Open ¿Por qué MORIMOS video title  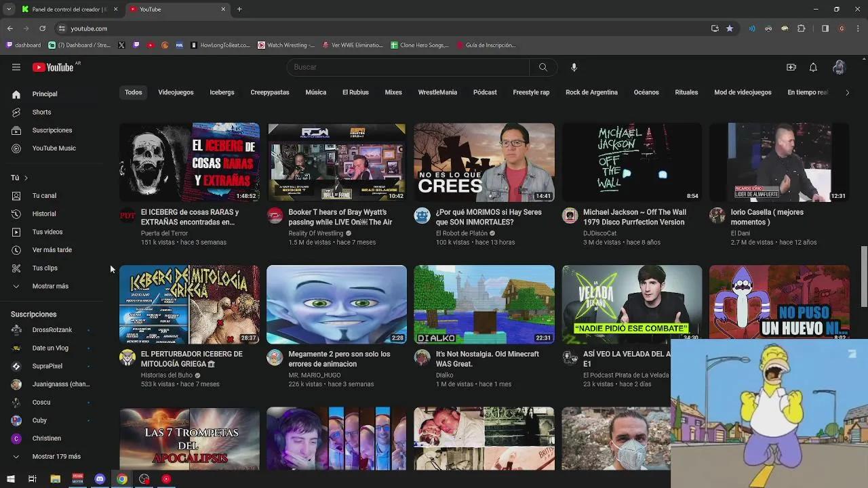click(x=488, y=217)
